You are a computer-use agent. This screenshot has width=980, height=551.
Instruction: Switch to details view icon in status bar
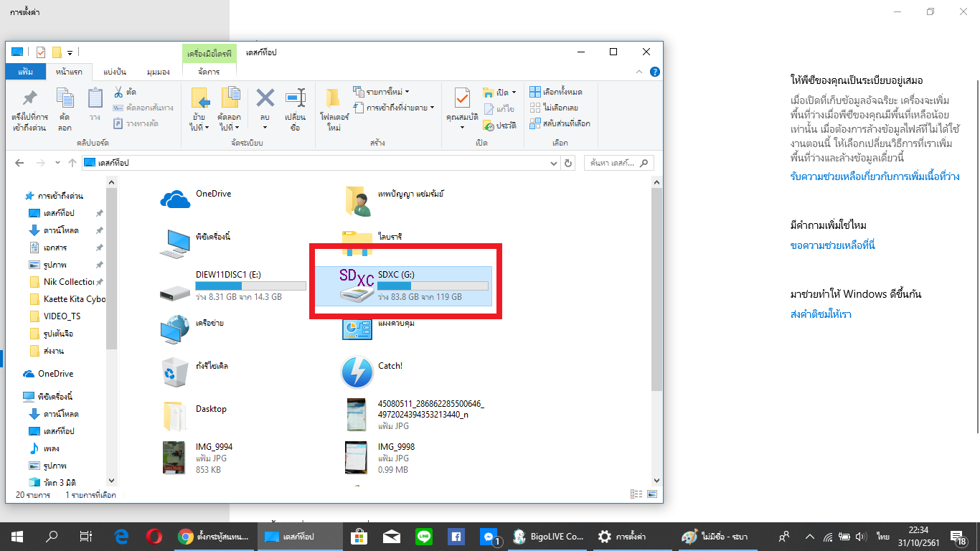click(636, 494)
